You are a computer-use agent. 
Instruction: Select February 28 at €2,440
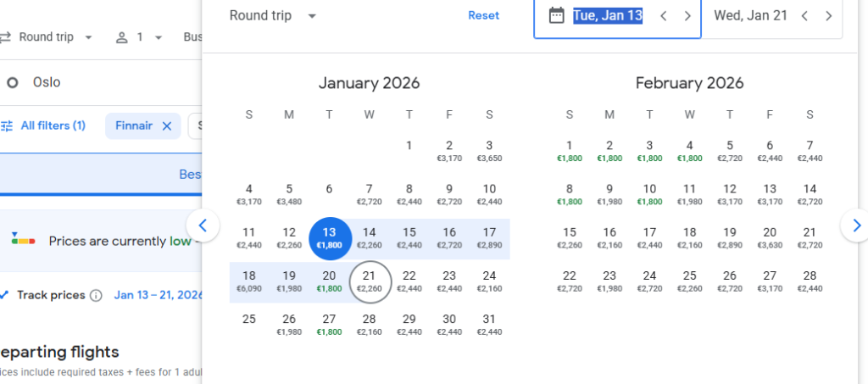pyautogui.click(x=810, y=281)
